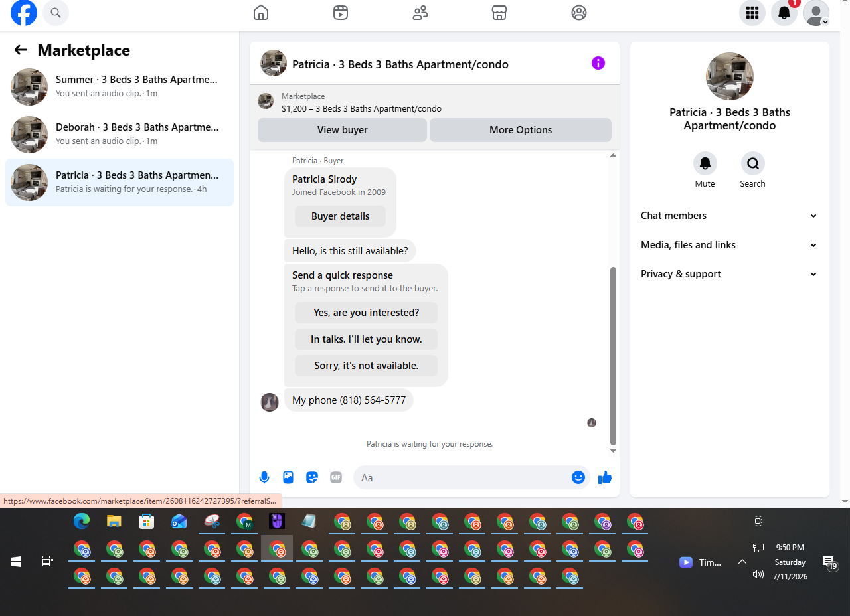Click the chat scrollbar thumb
The image size is (850, 616).
[613, 356]
